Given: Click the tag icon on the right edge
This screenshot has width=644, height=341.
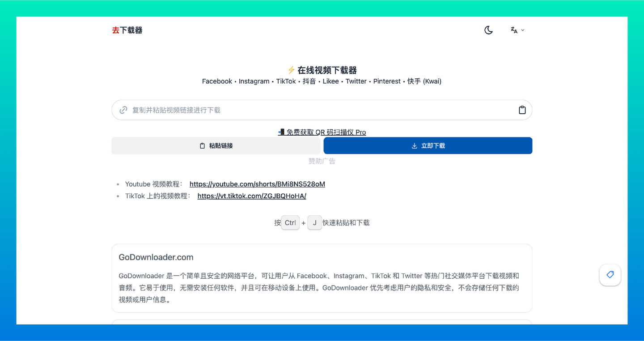Looking at the screenshot, I should (x=610, y=275).
